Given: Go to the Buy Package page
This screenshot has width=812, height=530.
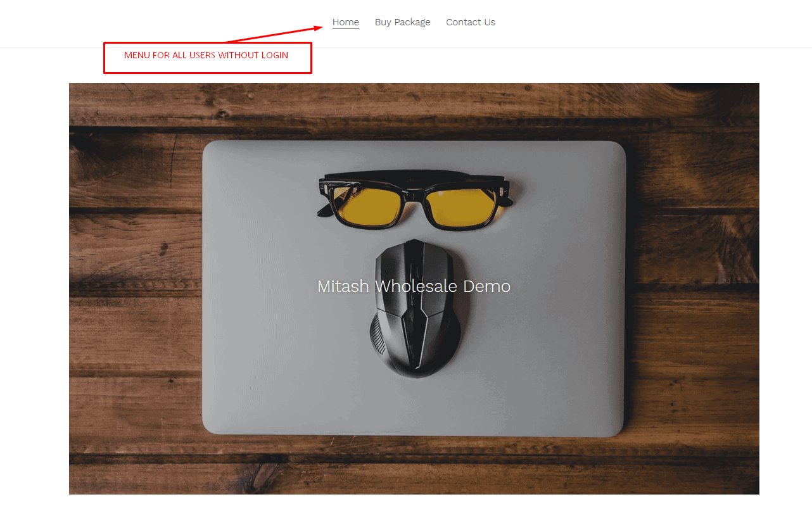Looking at the screenshot, I should (402, 22).
